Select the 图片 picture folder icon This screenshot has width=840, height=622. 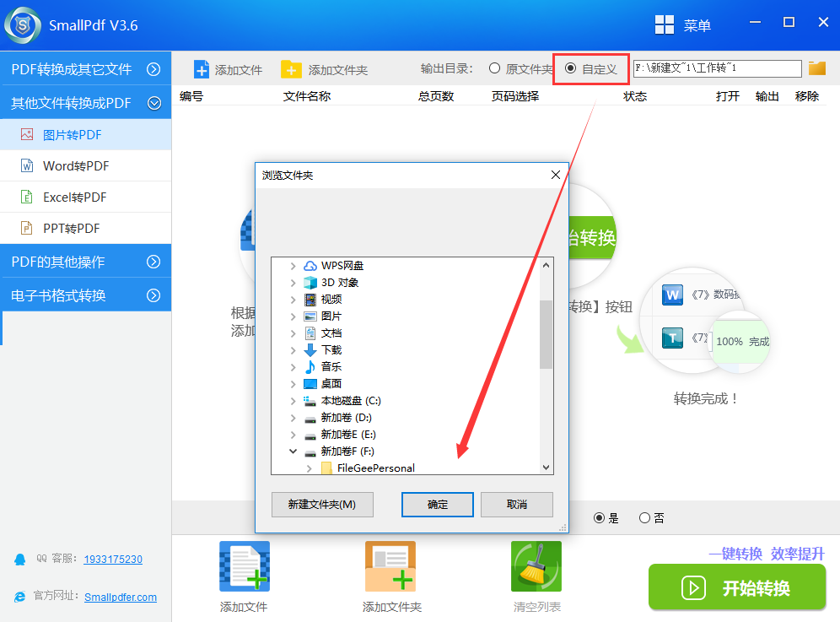(x=310, y=316)
